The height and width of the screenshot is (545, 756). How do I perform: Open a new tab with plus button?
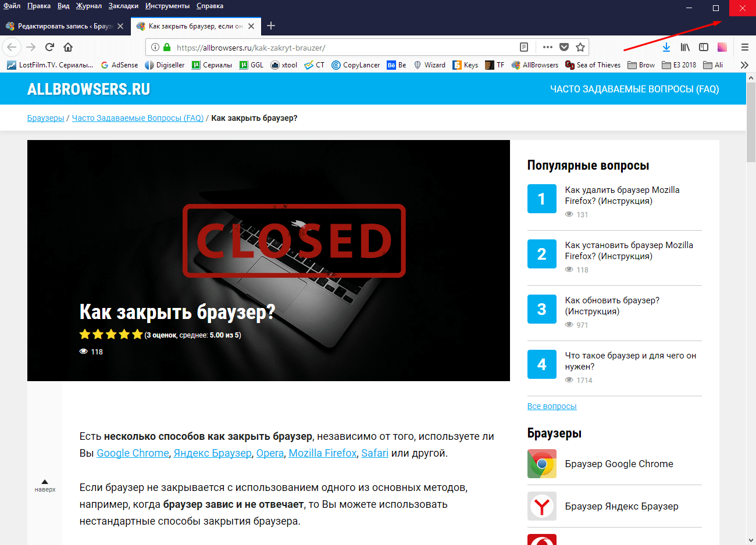[x=271, y=26]
